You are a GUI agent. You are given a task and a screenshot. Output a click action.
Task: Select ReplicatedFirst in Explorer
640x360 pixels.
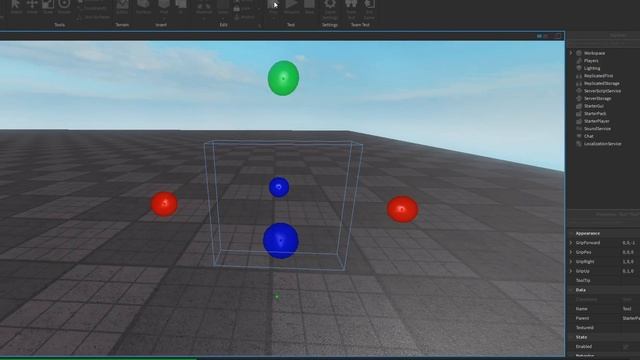(x=598, y=76)
